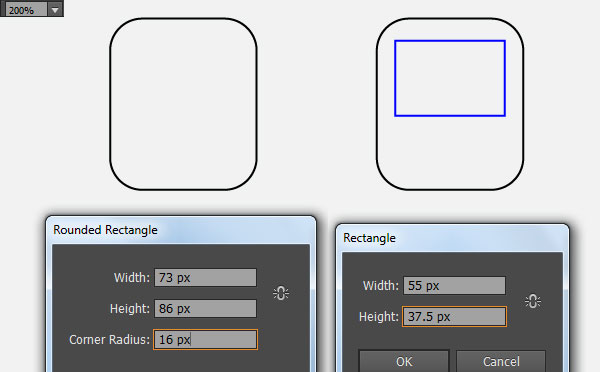Image resolution: width=600 pixels, height=372 pixels.
Task: Click the Height label in Rectangle dialog
Action: pyautogui.click(x=379, y=317)
